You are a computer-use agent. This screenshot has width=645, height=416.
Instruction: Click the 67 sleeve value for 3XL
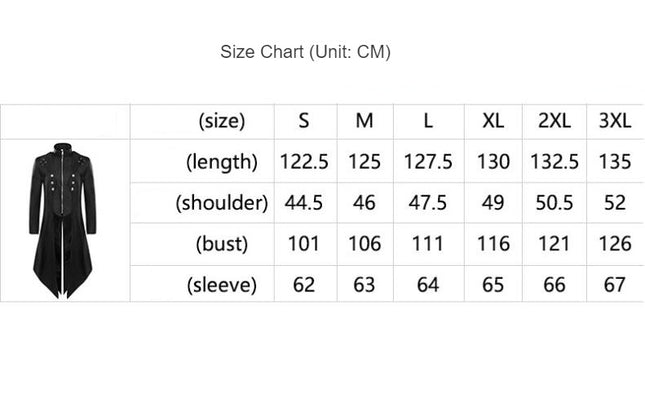(x=615, y=285)
